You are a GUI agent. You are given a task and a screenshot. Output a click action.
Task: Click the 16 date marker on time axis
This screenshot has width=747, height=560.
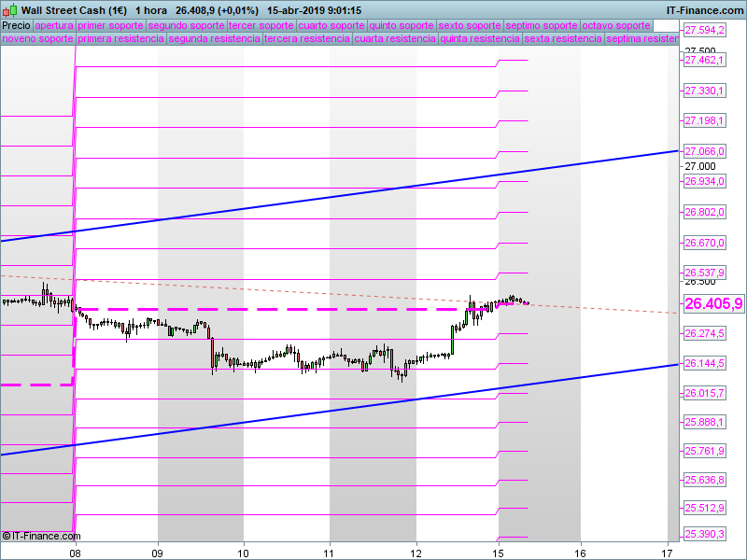pyautogui.click(x=580, y=553)
